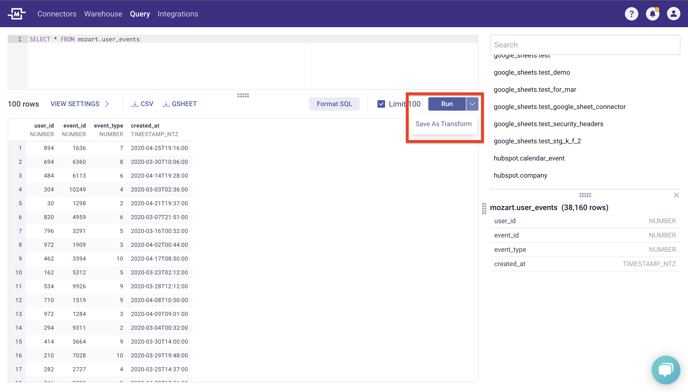
Task: Click the Format SQL button
Action: (x=334, y=104)
